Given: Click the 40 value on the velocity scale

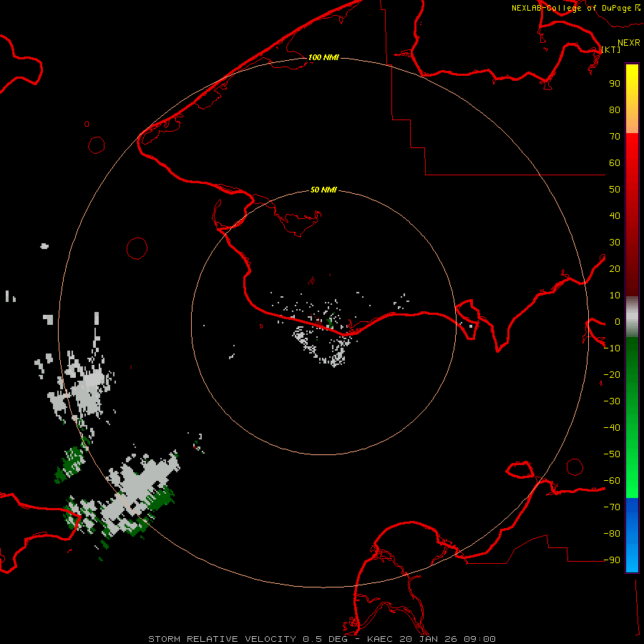Looking at the screenshot, I should click(615, 216).
